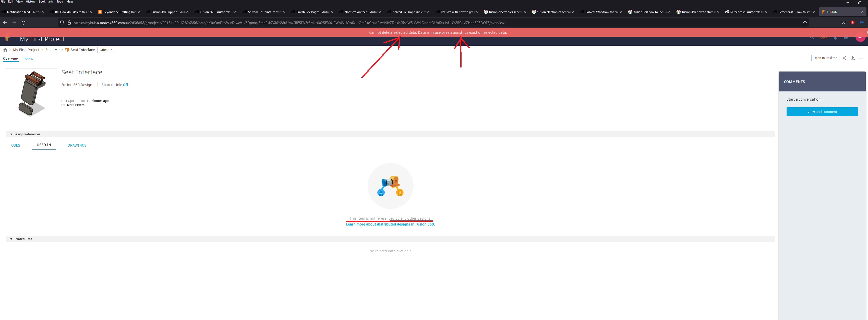Collapse the Related Data section
Viewport: 868px width, 320px height.
pos(11,239)
